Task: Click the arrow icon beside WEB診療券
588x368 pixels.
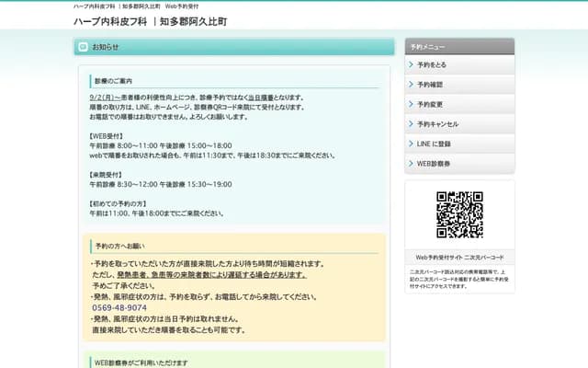Action: click(x=411, y=163)
